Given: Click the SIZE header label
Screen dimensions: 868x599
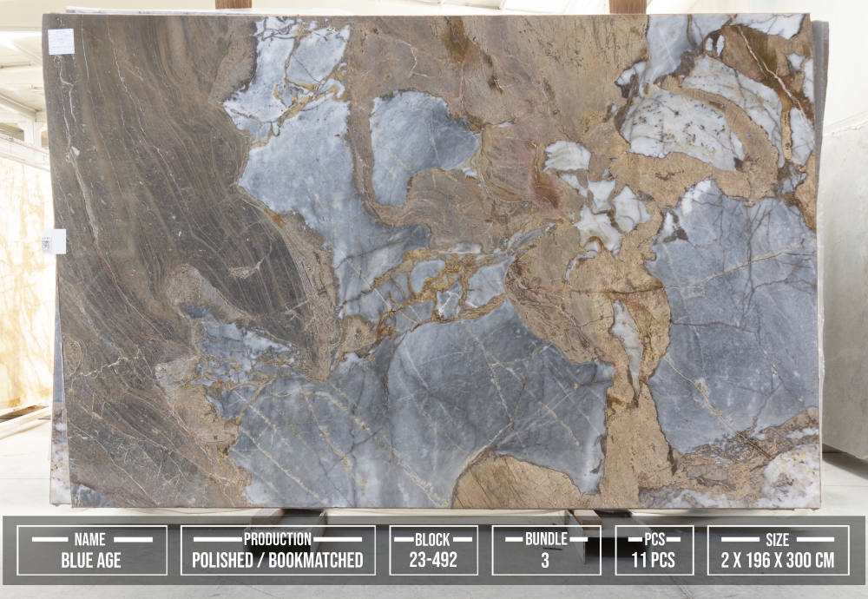Looking at the screenshot, I should click(x=778, y=539).
